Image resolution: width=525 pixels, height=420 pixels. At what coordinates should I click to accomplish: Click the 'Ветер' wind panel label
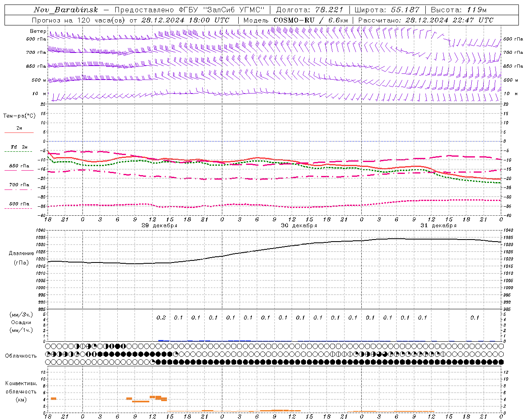click(38, 31)
